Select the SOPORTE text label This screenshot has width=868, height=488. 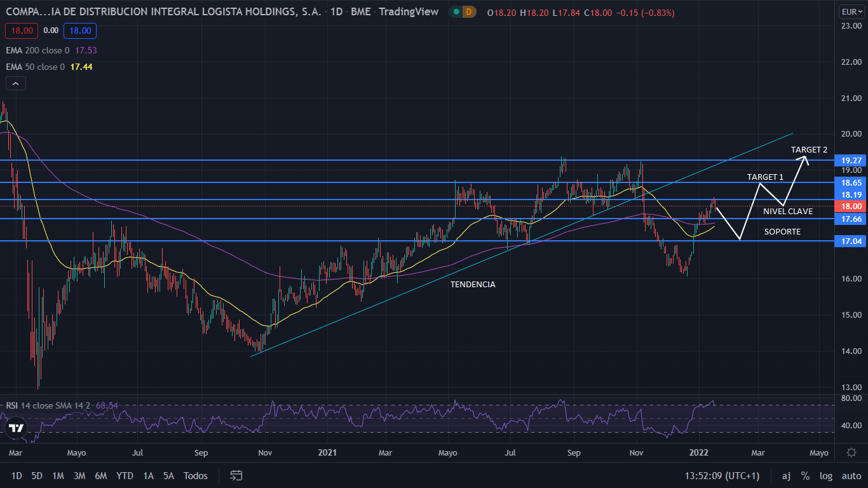point(782,232)
